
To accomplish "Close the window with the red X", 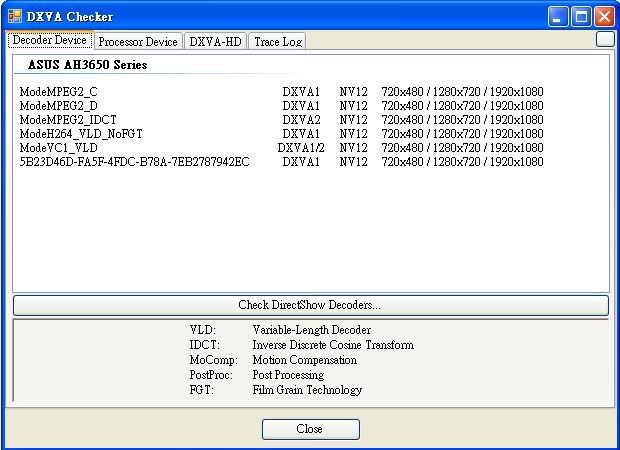I will (605, 17).
